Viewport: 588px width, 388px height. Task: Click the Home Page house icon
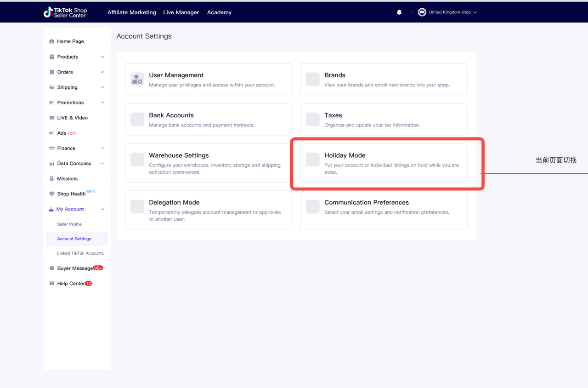pyautogui.click(x=52, y=41)
